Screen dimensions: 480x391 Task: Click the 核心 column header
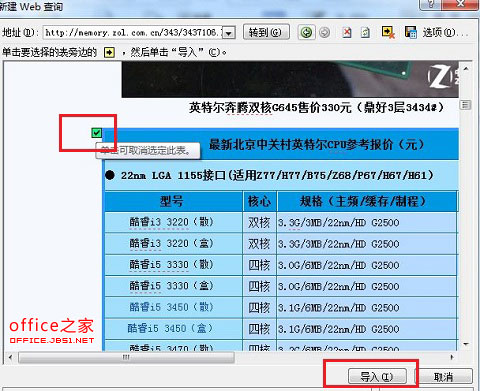tap(260, 201)
